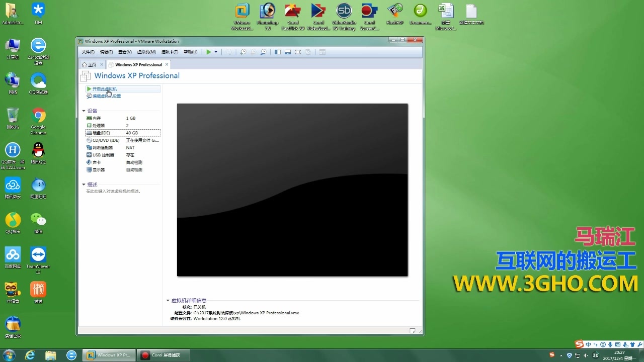Open the snapshot manager toolbar icon

[x=263, y=52]
